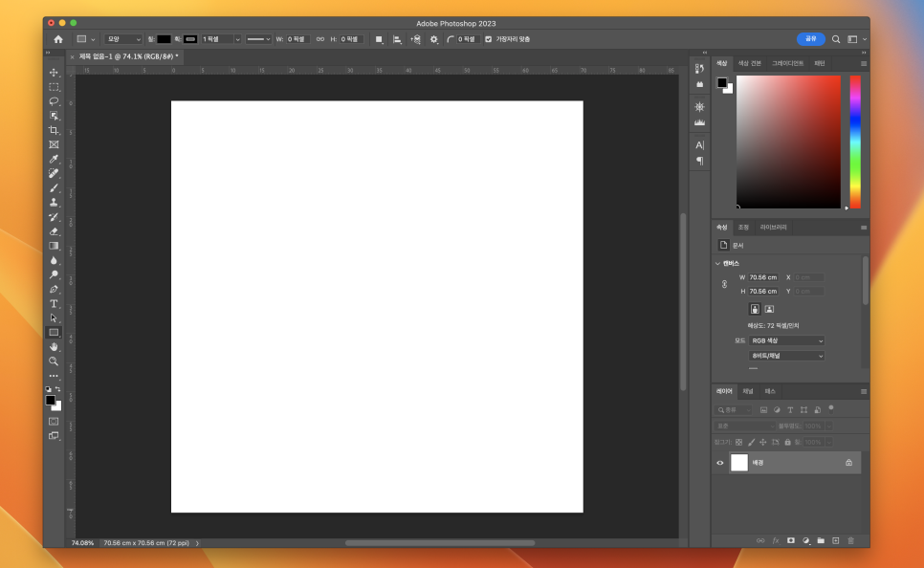Select the Gradient tool
Screen dimensions: 924x568
[54, 246]
